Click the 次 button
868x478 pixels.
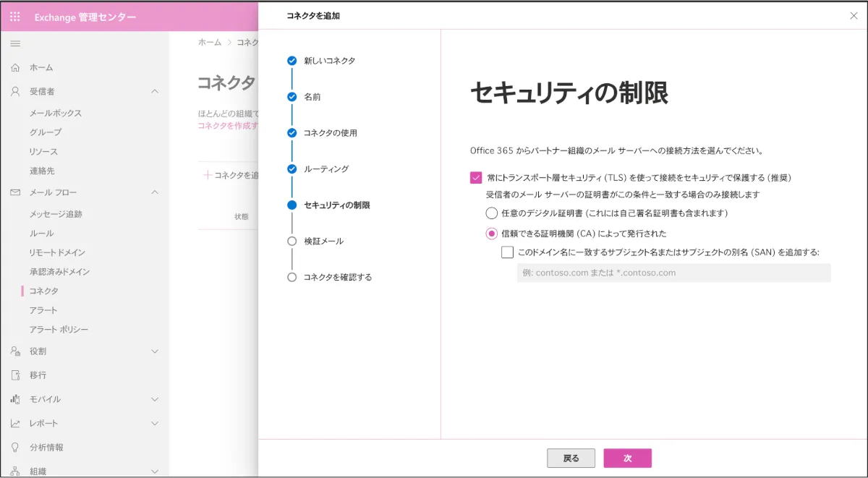click(627, 458)
